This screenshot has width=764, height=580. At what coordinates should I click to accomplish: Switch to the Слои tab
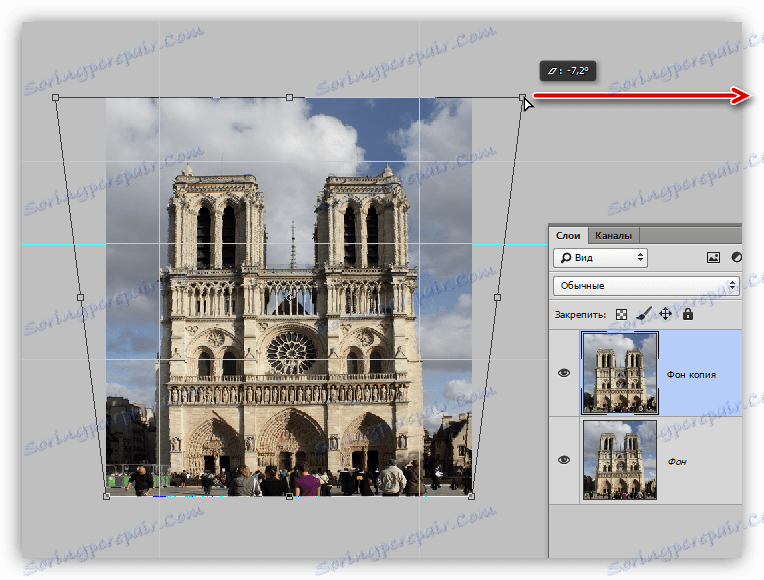click(x=568, y=235)
